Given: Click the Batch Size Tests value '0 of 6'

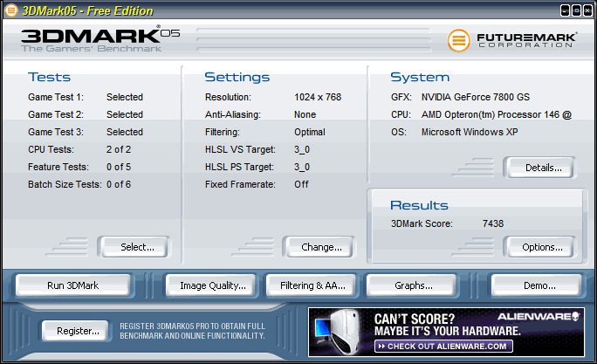Looking at the screenshot, I should tap(119, 184).
